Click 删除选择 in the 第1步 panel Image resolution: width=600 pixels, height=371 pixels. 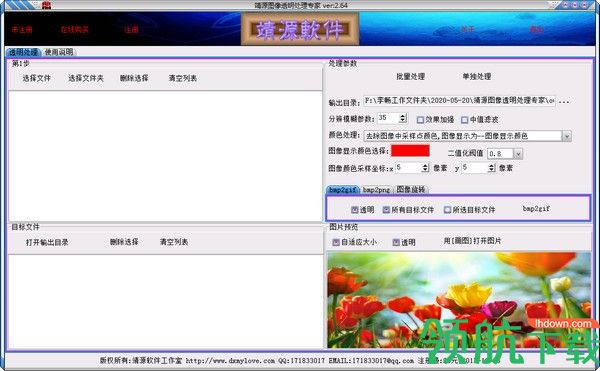[134, 78]
